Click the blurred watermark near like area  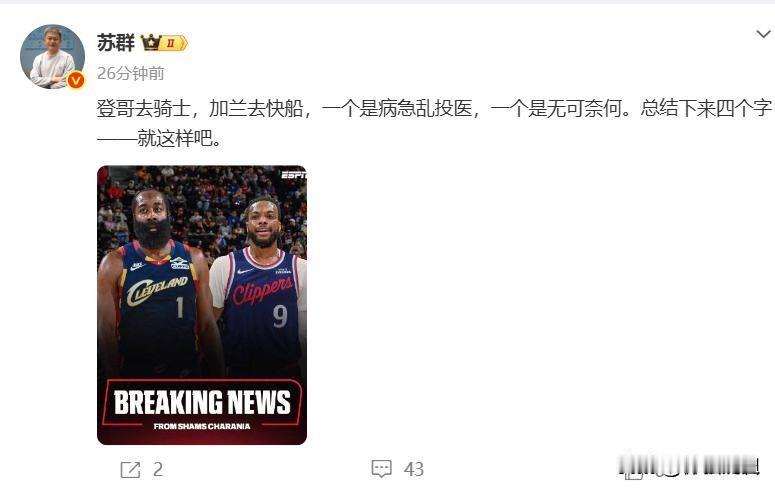pyautogui.click(x=689, y=467)
